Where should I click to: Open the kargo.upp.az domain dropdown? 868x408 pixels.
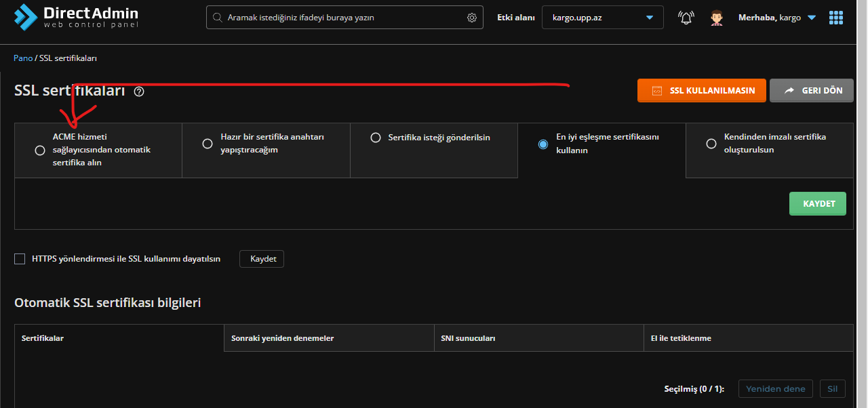click(602, 18)
